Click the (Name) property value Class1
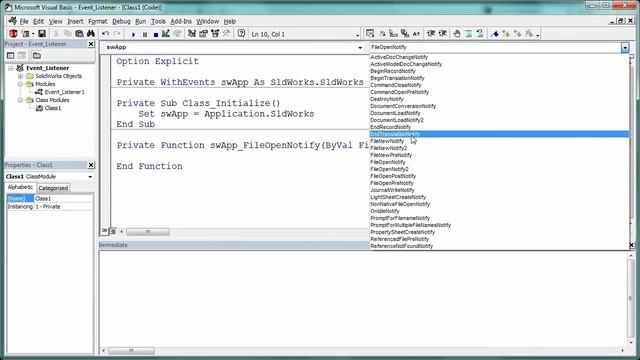 click(x=63, y=199)
